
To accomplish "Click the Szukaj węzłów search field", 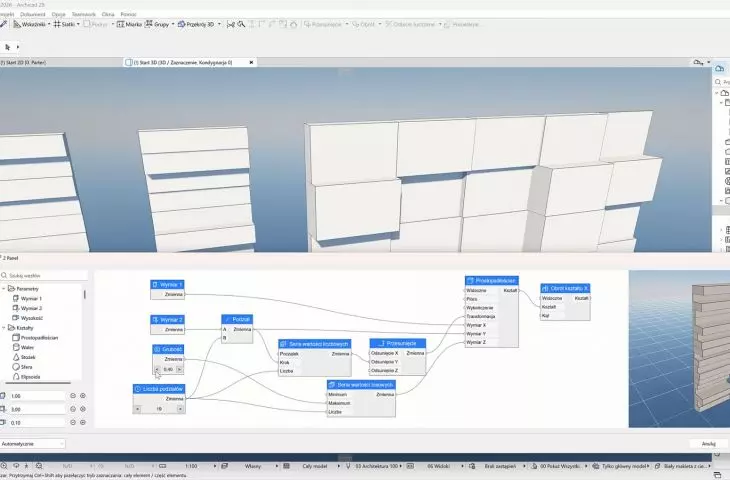I will tap(43, 276).
